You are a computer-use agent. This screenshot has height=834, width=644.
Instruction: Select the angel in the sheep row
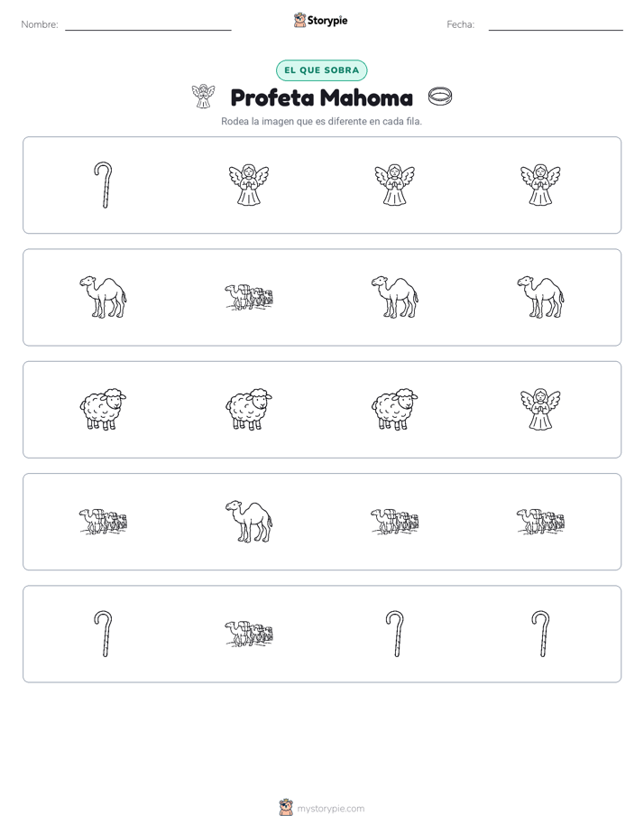point(540,410)
